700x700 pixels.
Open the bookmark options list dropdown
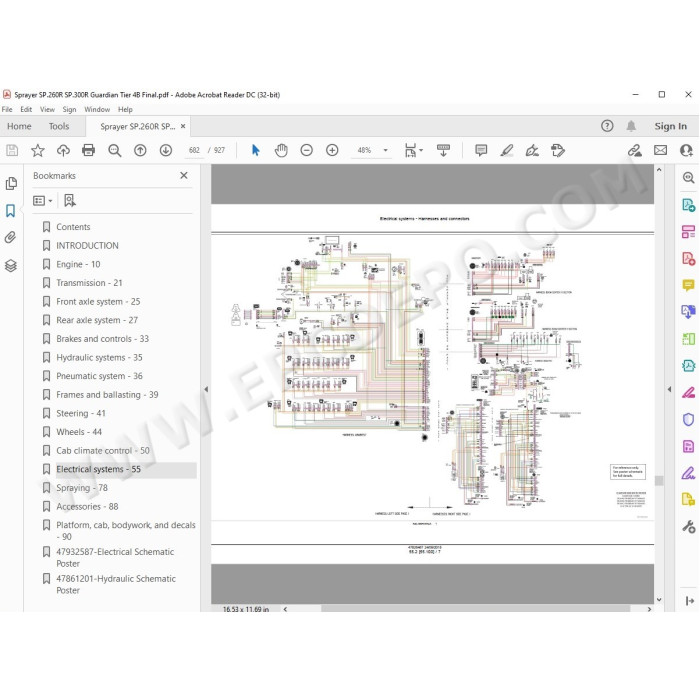pyautogui.click(x=43, y=201)
